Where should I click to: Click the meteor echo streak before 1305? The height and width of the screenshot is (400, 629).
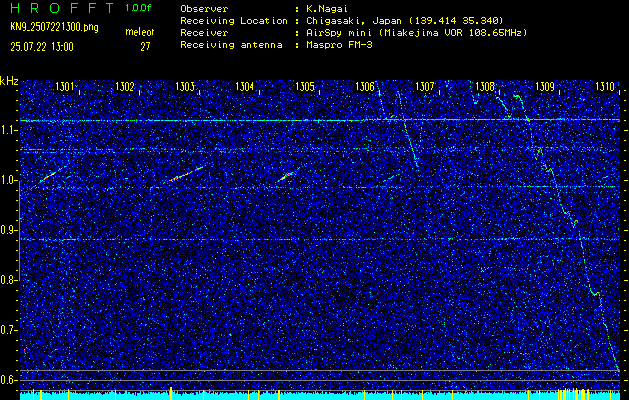(x=288, y=175)
